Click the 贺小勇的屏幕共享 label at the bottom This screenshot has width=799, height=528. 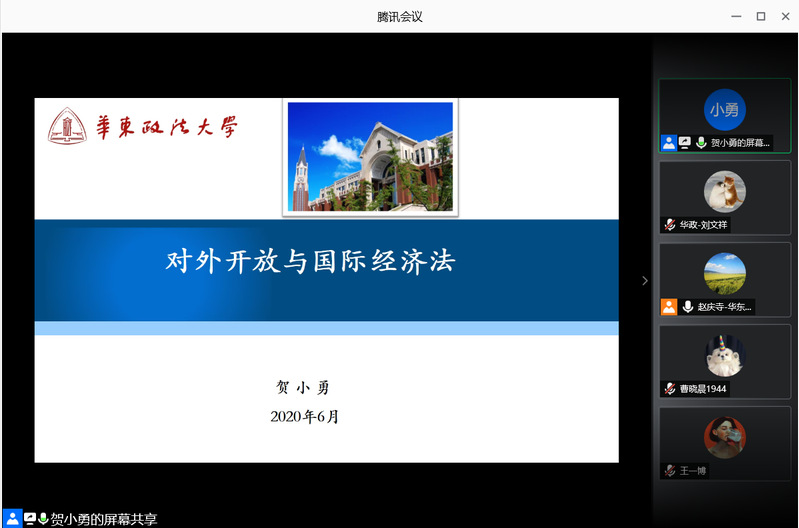pos(103,519)
